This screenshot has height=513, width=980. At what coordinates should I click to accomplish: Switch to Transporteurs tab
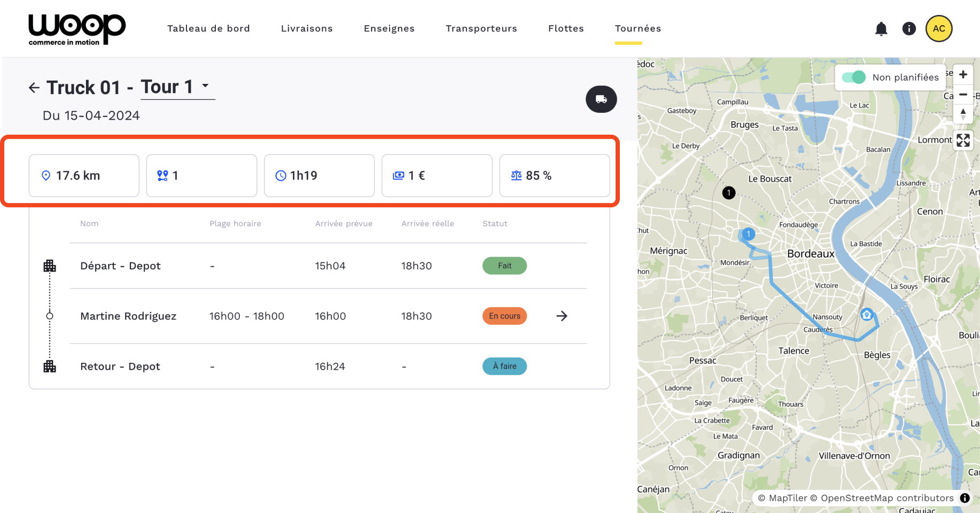481,29
